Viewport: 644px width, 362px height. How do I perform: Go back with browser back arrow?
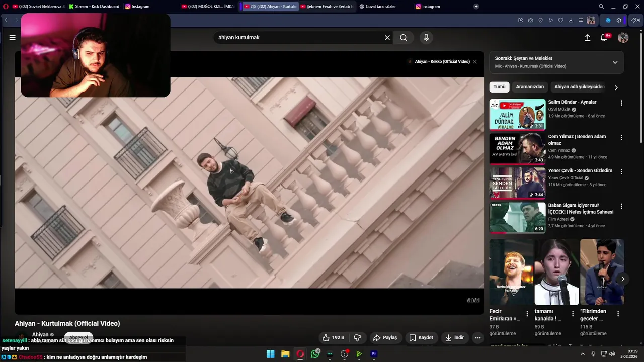(6, 20)
